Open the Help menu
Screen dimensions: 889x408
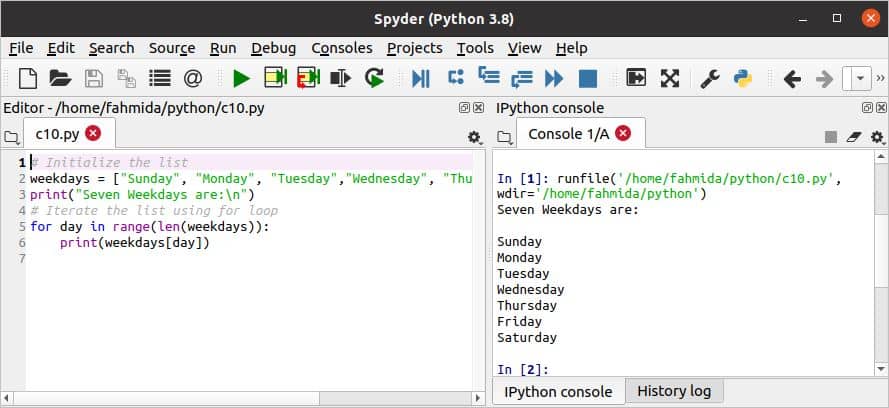point(572,48)
